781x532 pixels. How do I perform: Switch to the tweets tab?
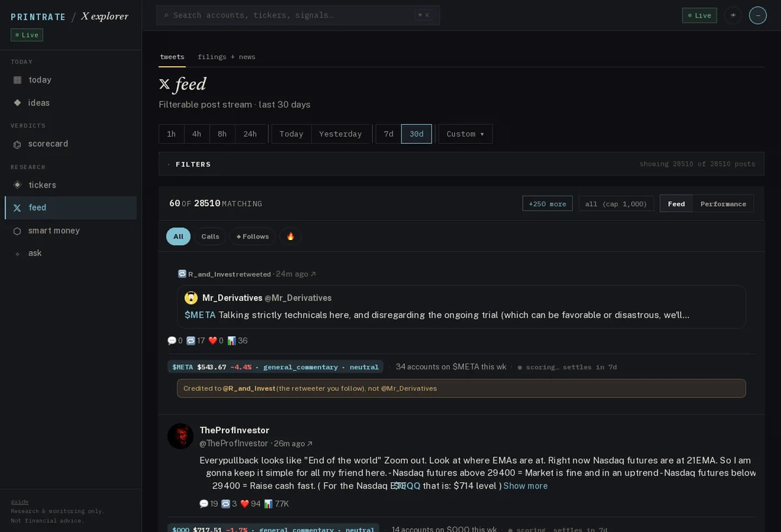(172, 57)
